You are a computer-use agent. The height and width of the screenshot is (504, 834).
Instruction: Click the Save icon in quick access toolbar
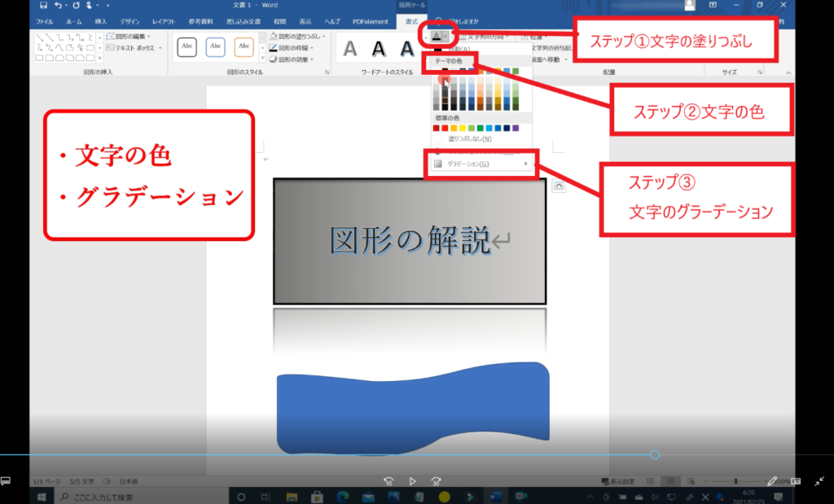pos(43,5)
